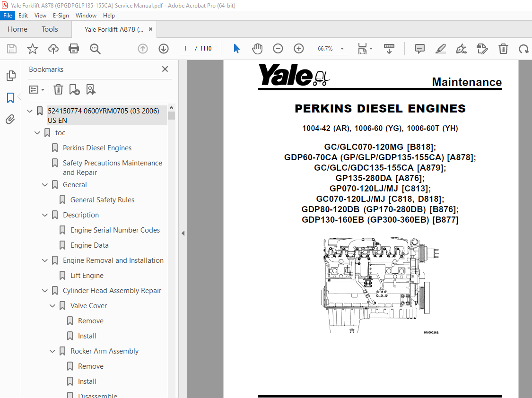Go to Engine Data bookmark

pos(89,245)
